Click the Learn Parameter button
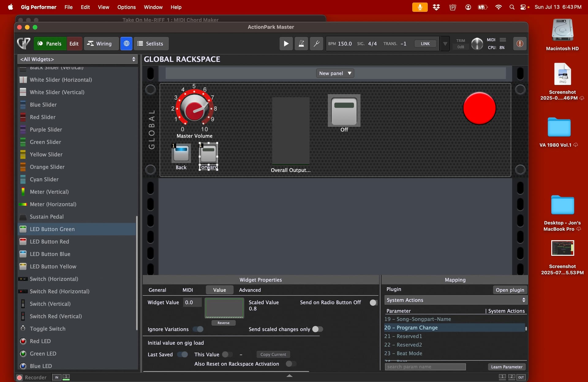 (507, 367)
